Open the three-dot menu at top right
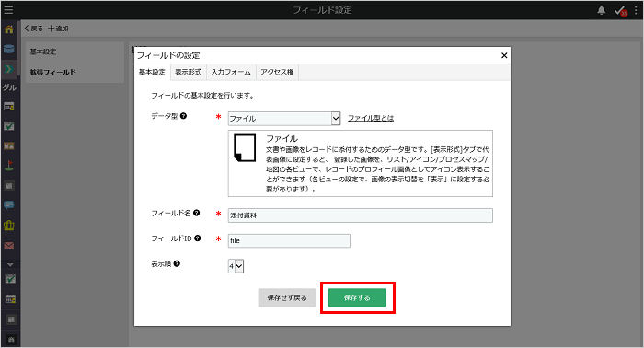This screenshot has height=348, width=644. tap(636, 10)
